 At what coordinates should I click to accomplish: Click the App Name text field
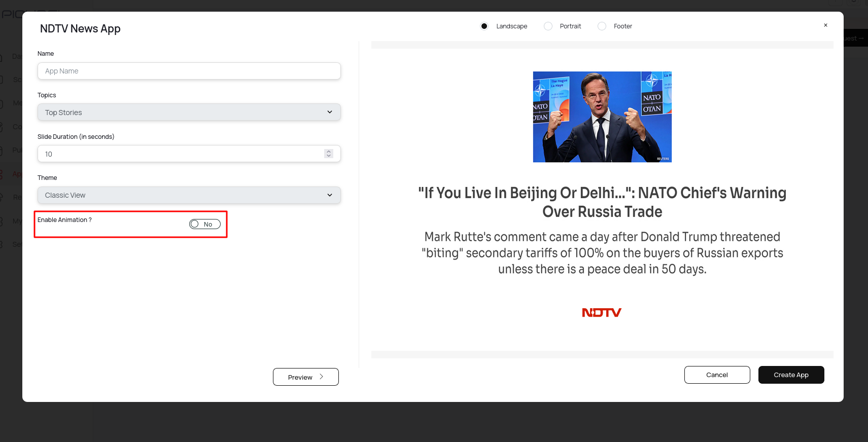pos(189,71)
